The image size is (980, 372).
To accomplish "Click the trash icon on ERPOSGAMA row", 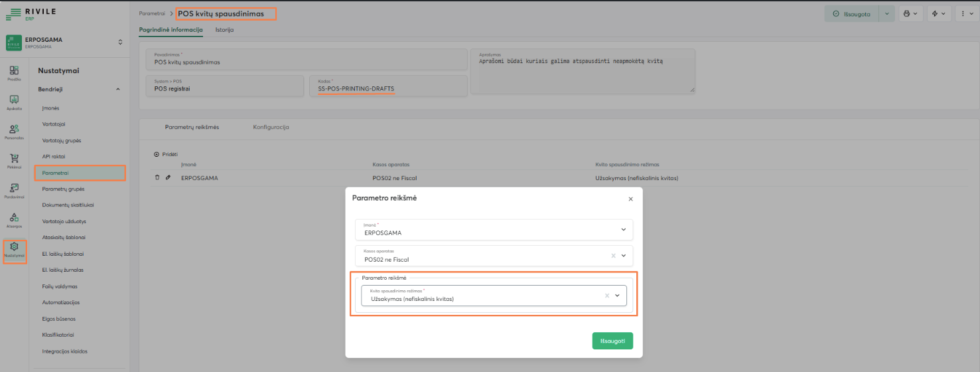I will (x=157, y=178).
